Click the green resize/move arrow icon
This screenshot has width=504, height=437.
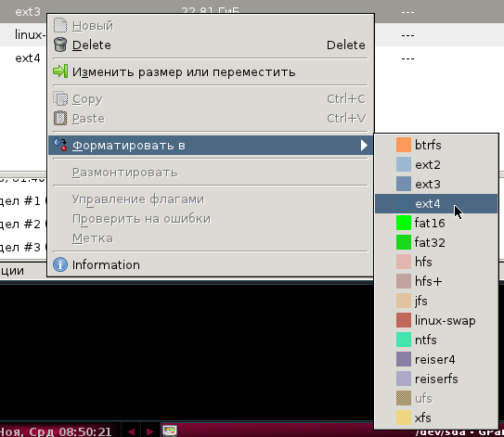[60, 71]
